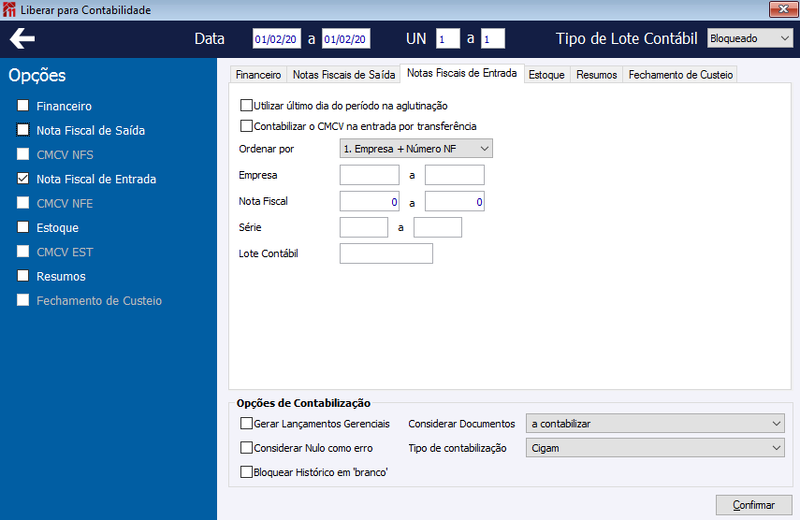Toggle the Fechamento de Custeio sidebar checkbox

tap(23, 300)
